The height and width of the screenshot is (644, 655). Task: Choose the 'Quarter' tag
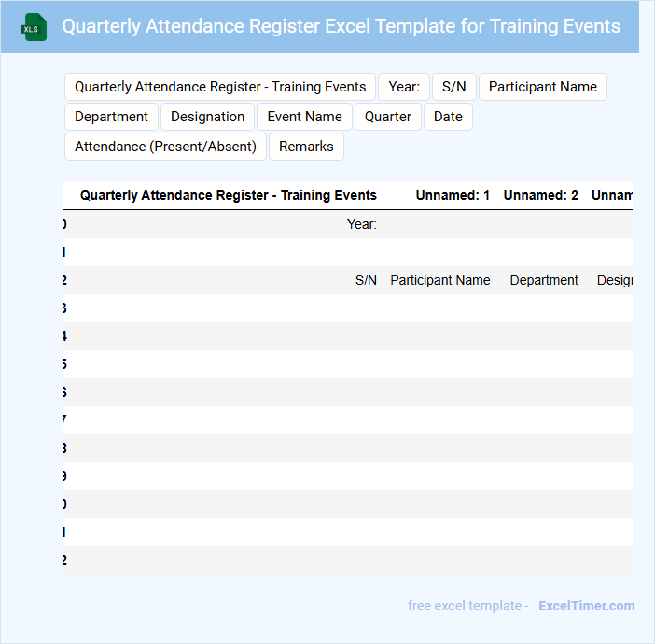point(388,117)
